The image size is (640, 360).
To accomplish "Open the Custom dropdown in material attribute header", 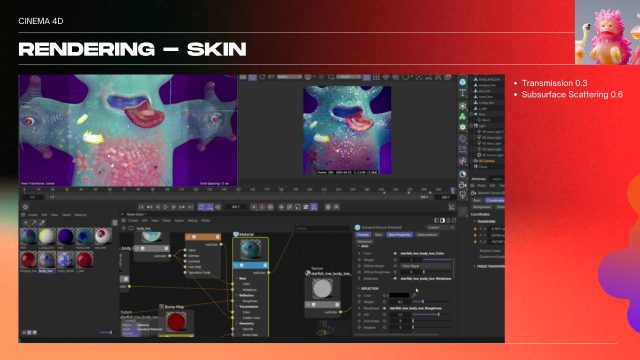I will click(x=440, y=227).
